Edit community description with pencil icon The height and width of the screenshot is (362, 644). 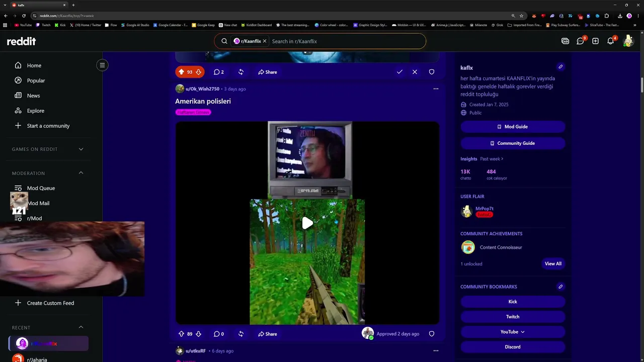pyautogui.click(x=560, y=67)
